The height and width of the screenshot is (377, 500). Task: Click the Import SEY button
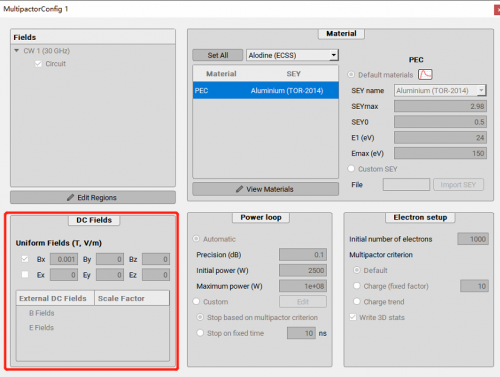458,185
